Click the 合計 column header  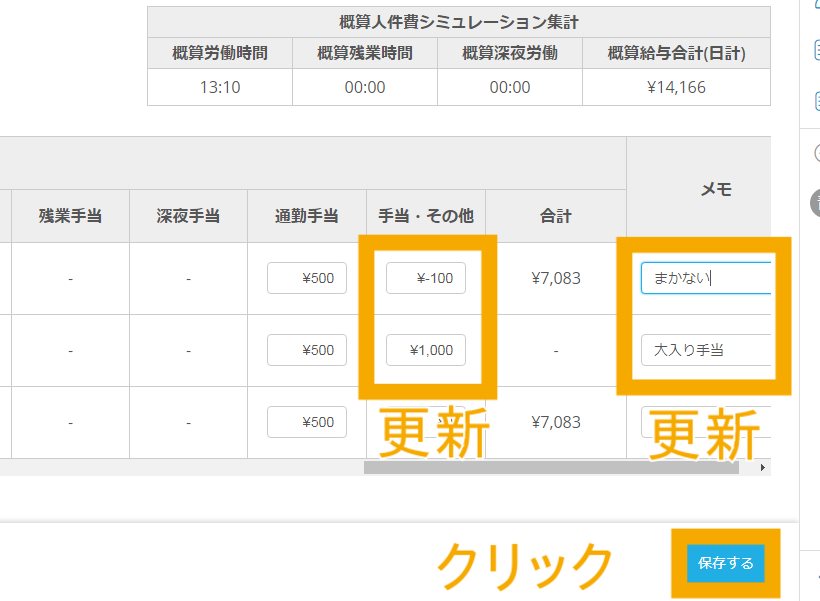(x=556, y=216)
